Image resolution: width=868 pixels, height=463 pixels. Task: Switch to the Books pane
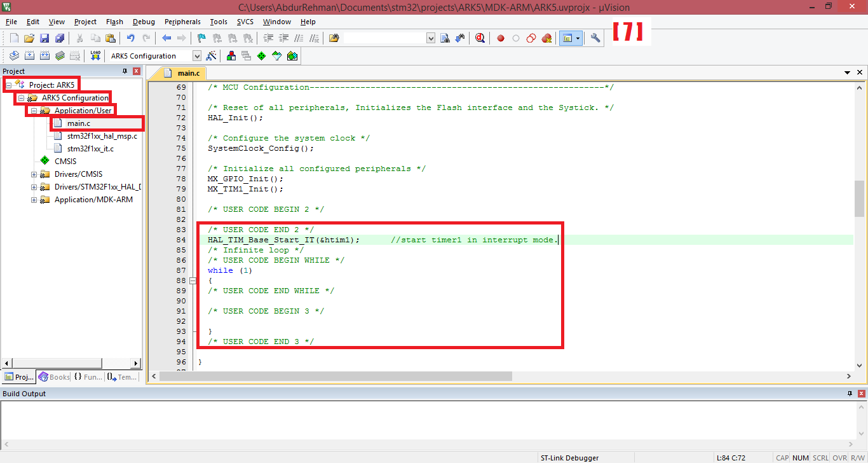pyautogui.click(x=53, y=377)
